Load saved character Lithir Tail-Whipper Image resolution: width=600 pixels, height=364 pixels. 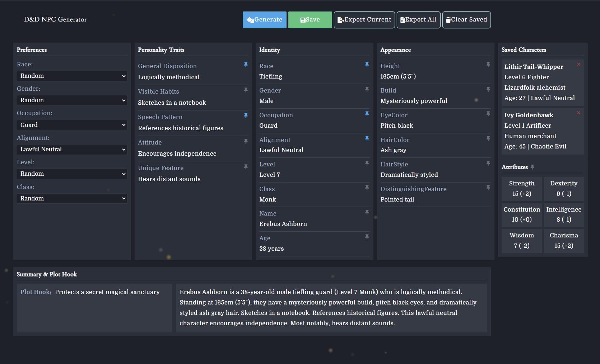click(543, 82)
